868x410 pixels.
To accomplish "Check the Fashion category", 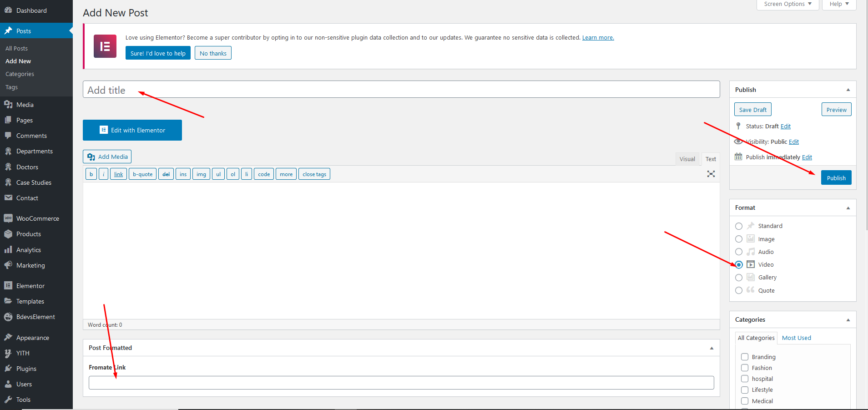I will pyautogui.click(x=745, y=368).
